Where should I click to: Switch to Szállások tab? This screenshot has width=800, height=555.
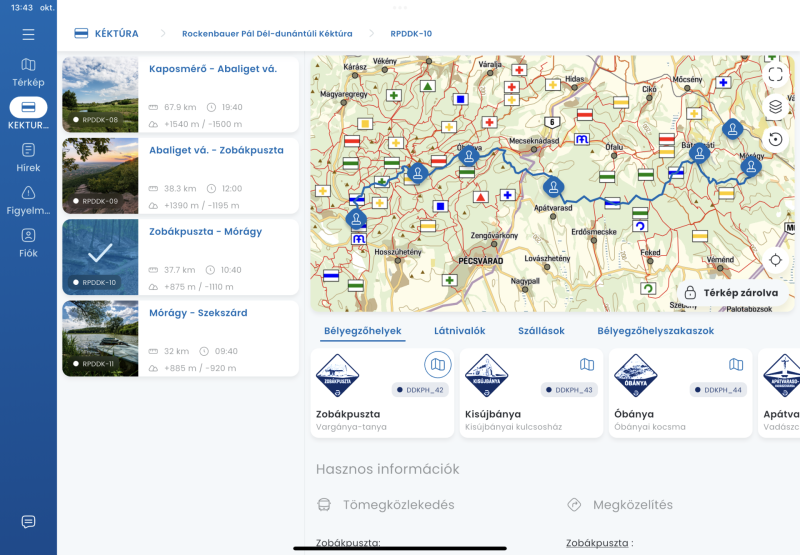541,331
